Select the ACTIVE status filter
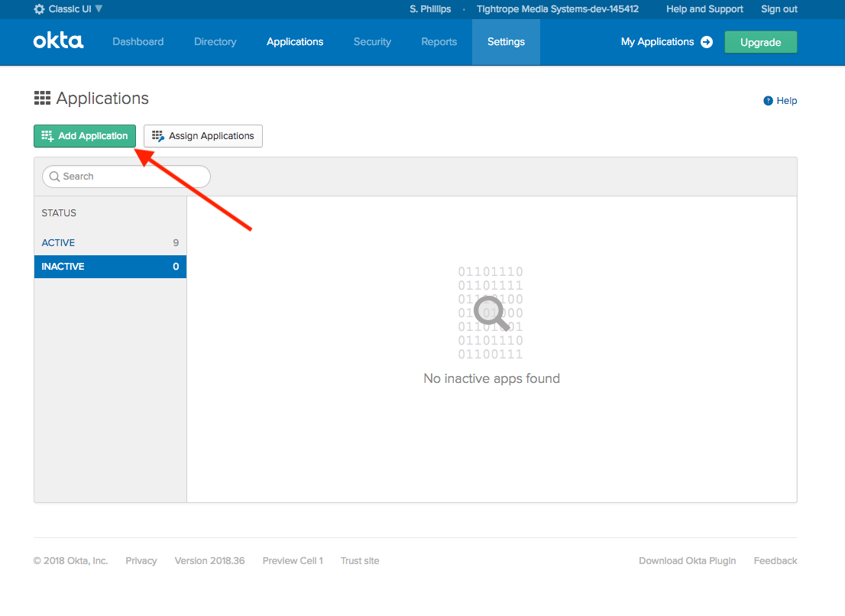The image size is (845, 616). [59, 243]
